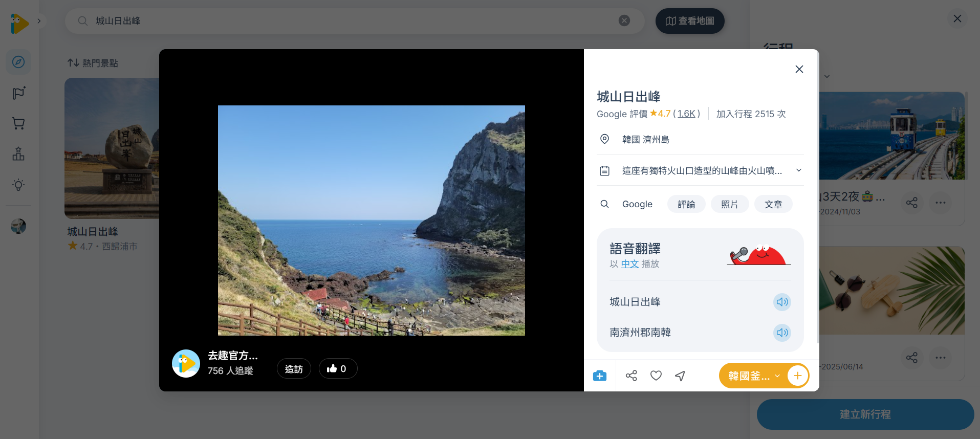Click the 建立新行程 create itinerary button

865,414
